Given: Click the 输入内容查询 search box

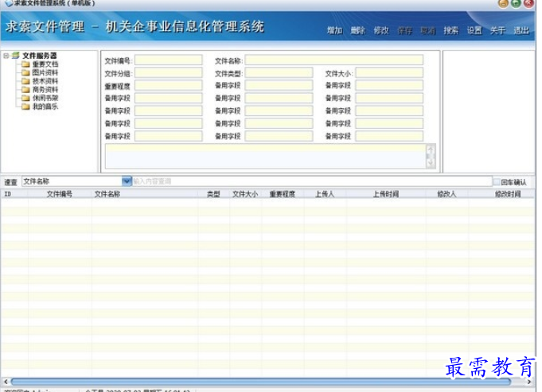Looking at the screenshot, I should 312,181.
